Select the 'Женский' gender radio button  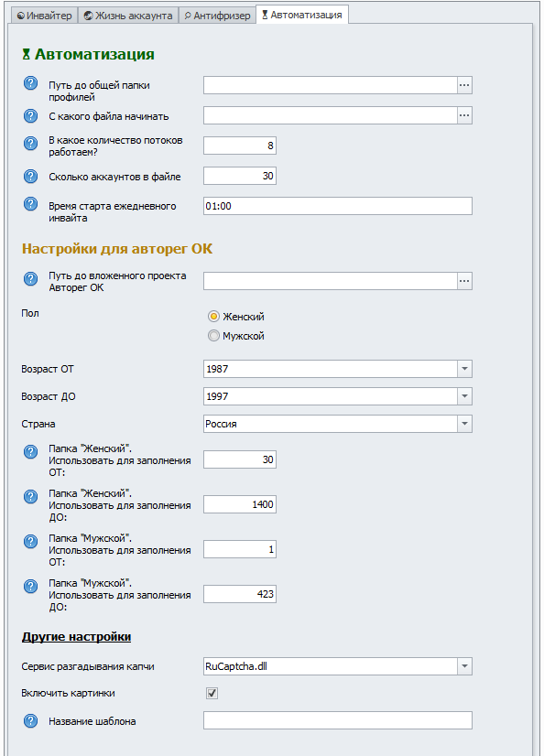click(x=213, y=317)
